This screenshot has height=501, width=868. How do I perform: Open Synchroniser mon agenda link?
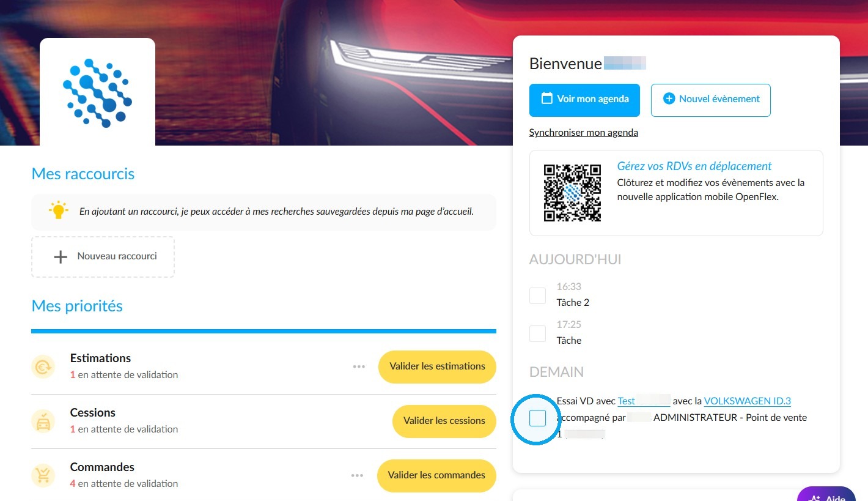click(583, 133)
